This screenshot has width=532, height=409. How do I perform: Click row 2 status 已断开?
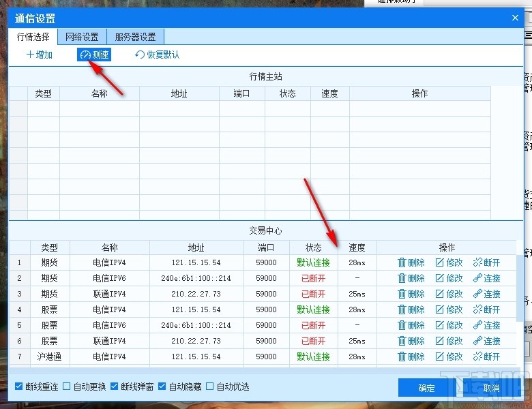pos(314,278)
